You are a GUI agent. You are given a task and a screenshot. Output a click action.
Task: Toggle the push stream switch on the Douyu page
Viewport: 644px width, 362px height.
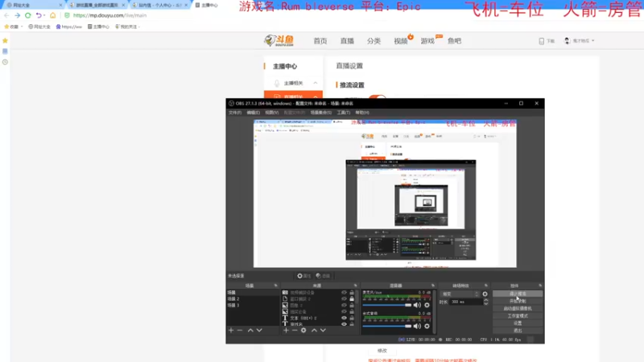tap(377, 97)
